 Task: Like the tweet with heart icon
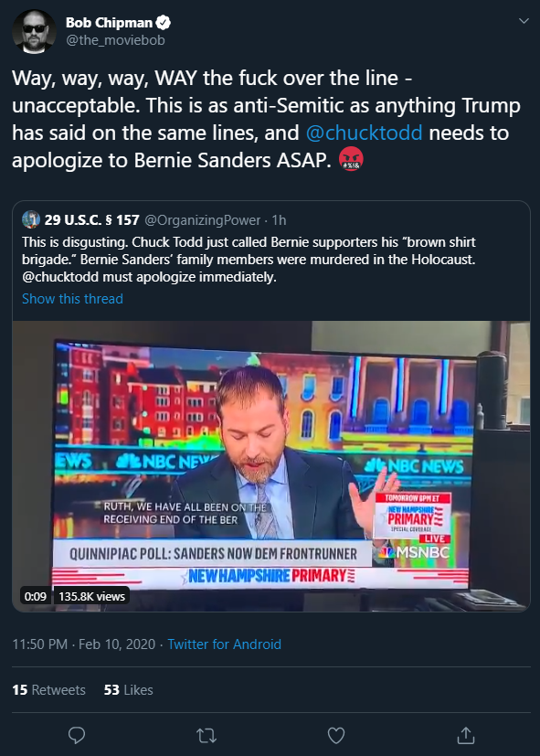335,736
